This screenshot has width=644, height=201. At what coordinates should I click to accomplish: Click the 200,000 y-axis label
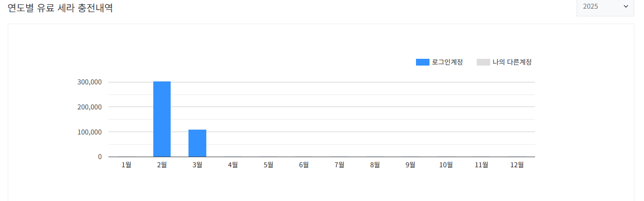pyautogui.click(x=89, y=107)
